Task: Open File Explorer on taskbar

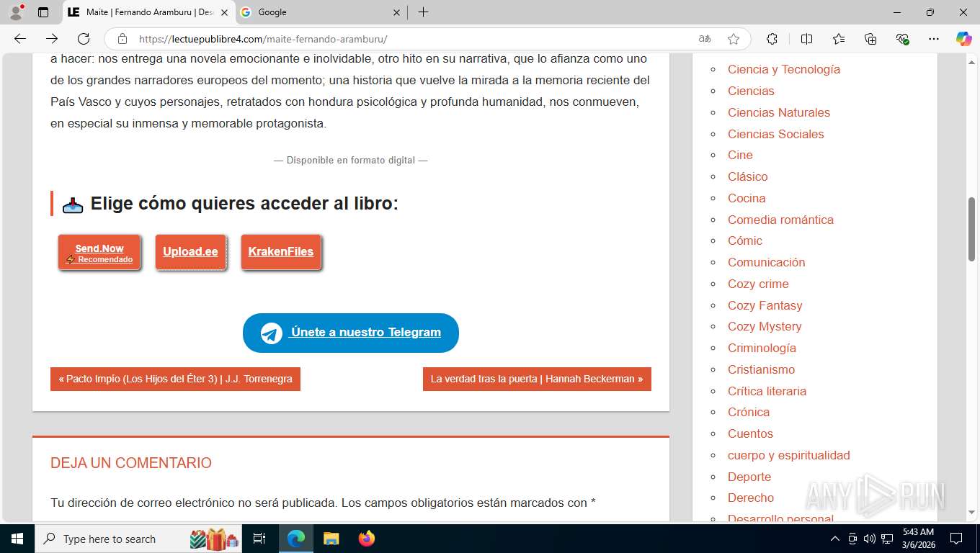Action: 331,539
